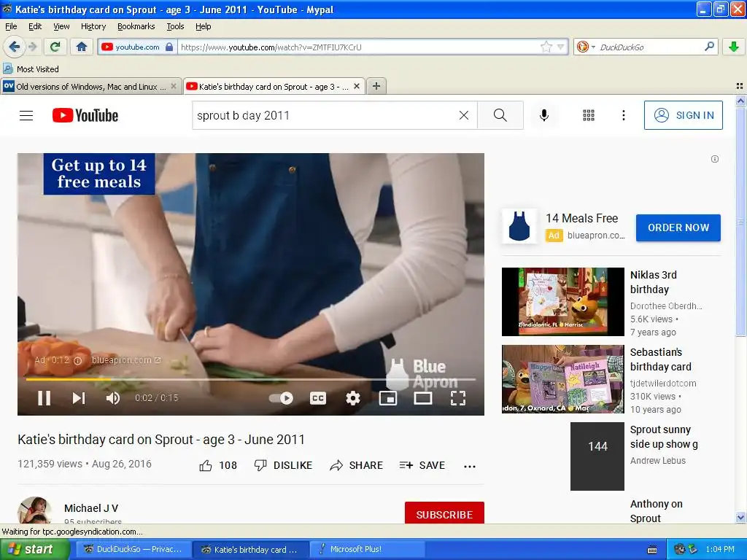Viewport: 747px width, 560px height.
Task: Pause the video playback
Action: point(44,397)
